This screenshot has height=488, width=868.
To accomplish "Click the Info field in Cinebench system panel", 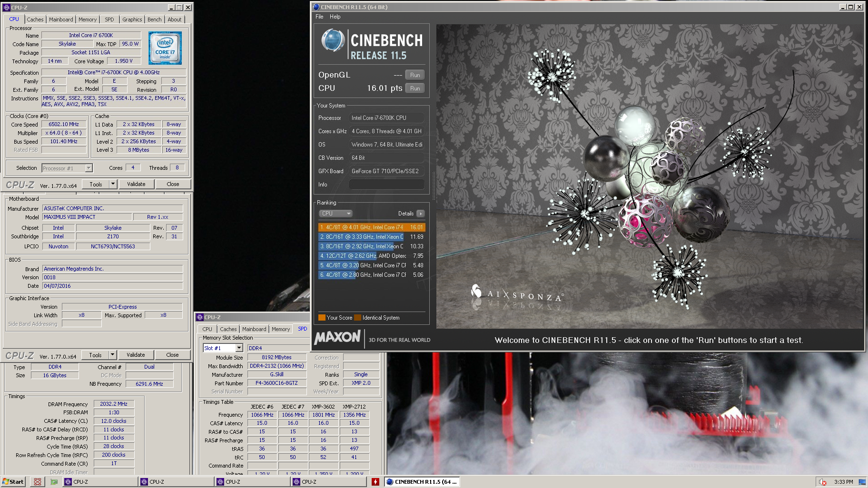I will tap(386, 185).
